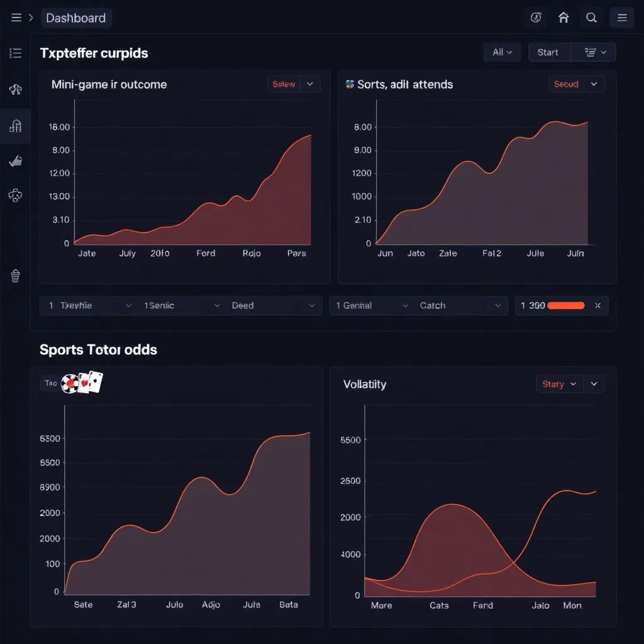Open the Catch dropdown selector

[x=460, y=306]
